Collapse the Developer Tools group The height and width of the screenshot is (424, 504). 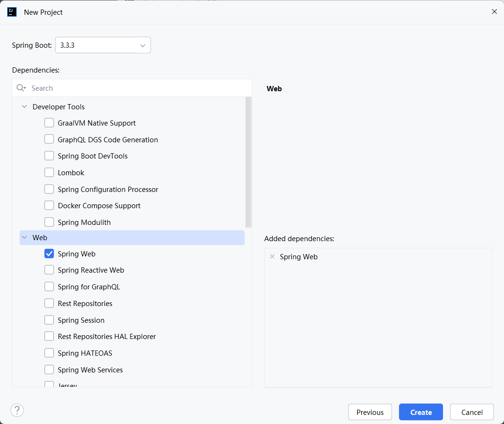pyautogui.click(x=24, y=106)
